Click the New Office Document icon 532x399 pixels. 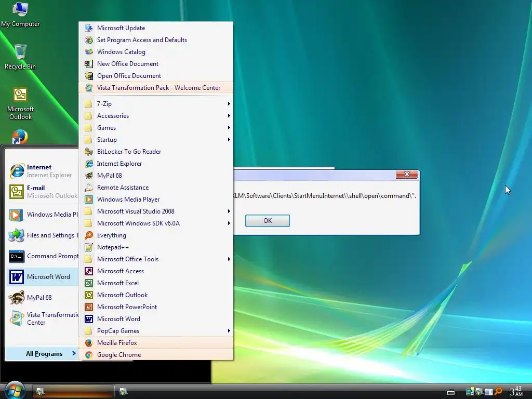coord(89,64)
